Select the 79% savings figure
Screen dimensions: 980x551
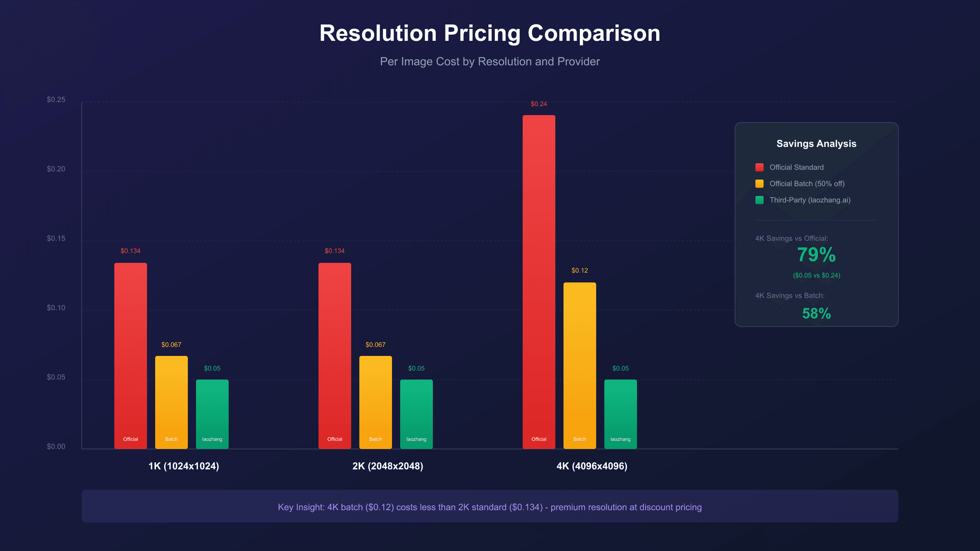816,255
